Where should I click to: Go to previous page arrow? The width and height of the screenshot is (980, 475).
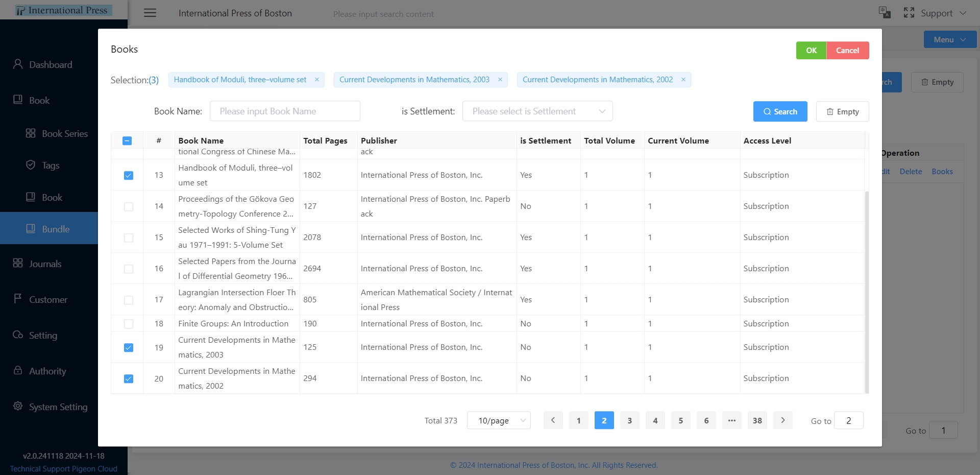click(553, 420)
